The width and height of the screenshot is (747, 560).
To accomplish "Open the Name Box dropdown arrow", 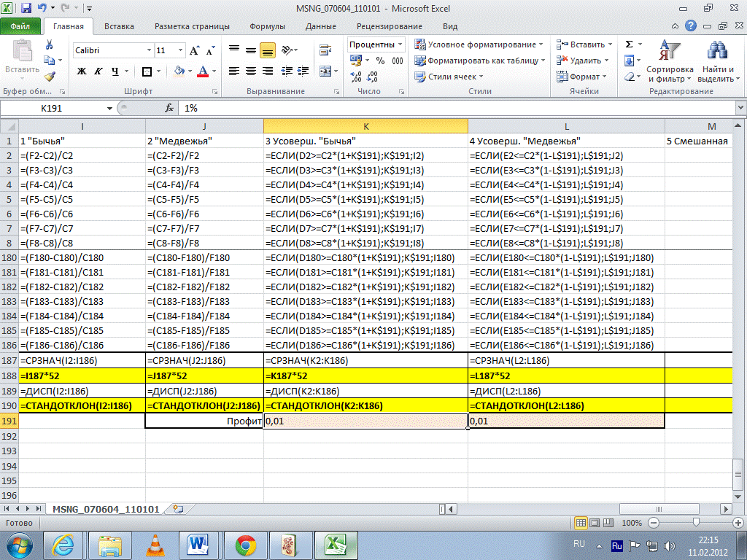I will pyautogui.click(x=109, y=109).
